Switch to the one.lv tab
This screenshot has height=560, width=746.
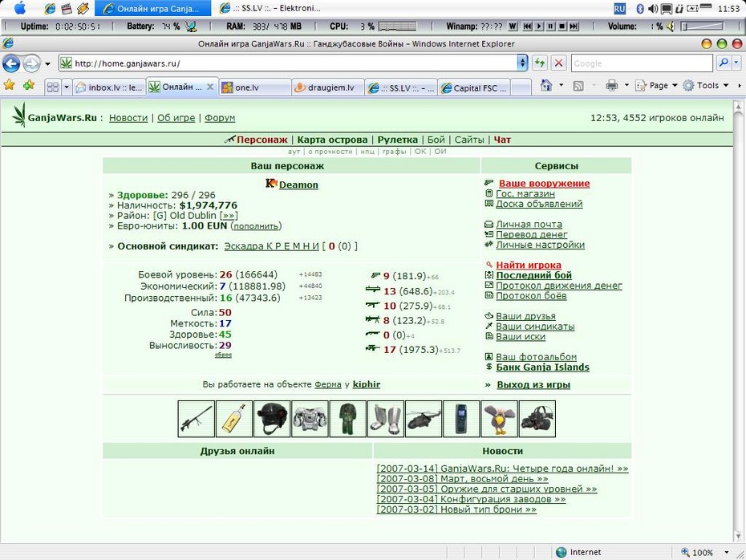(255, 87)
